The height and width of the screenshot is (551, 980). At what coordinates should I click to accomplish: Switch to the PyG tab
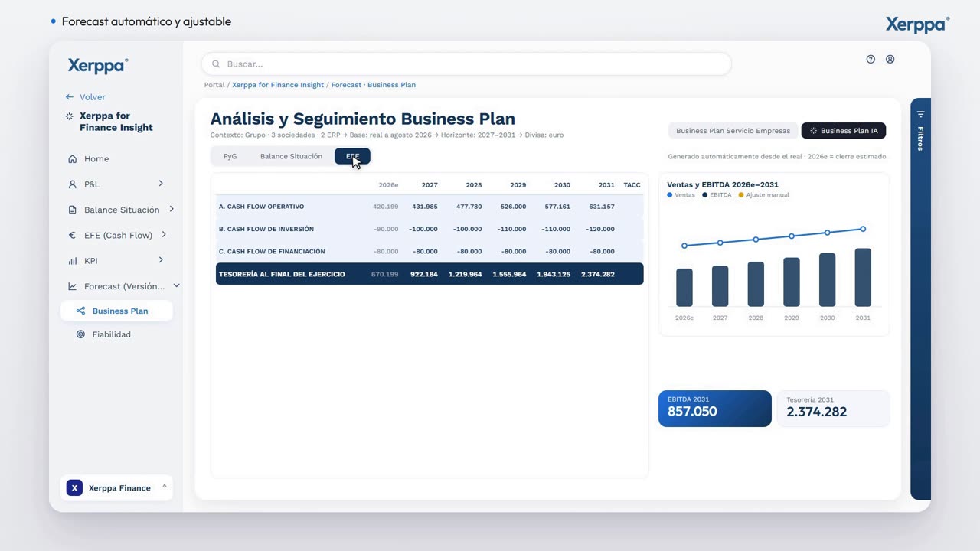point(230,156)
